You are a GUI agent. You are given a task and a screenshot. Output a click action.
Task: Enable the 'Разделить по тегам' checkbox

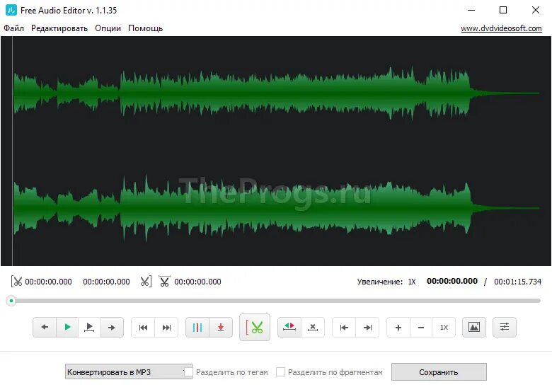(189, 371)
